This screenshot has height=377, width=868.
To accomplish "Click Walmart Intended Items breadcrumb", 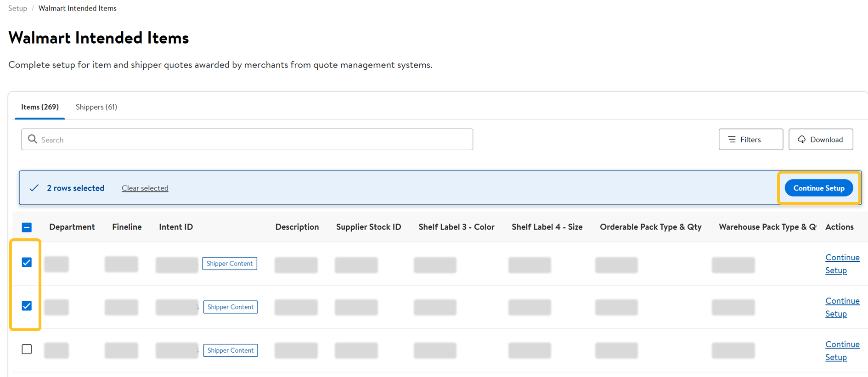I will coord(78,8).
